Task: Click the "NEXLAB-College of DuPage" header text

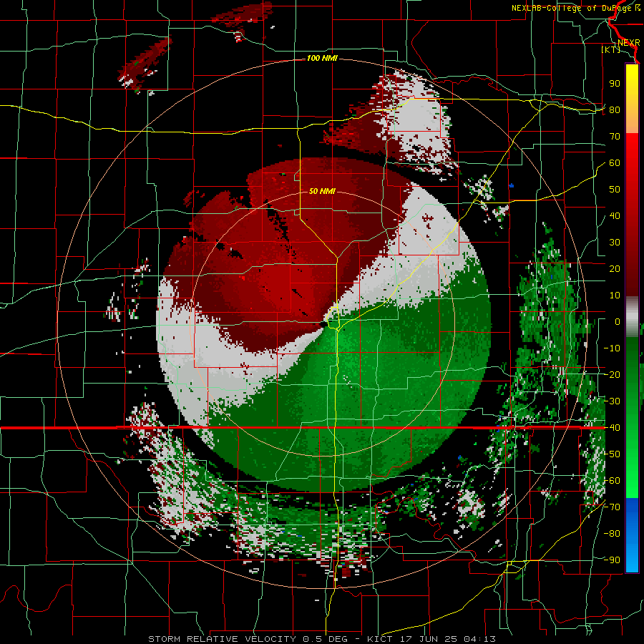Action: click(571, 8)
